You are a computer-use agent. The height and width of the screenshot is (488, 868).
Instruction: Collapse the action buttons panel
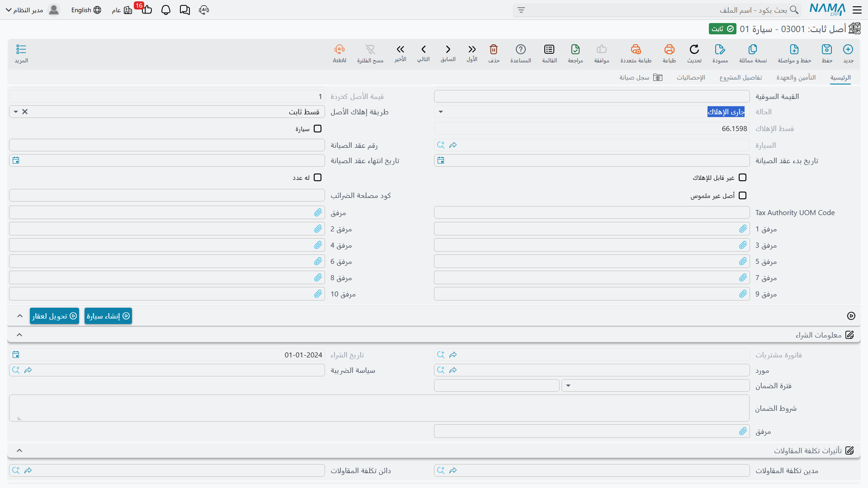point(19,316)
